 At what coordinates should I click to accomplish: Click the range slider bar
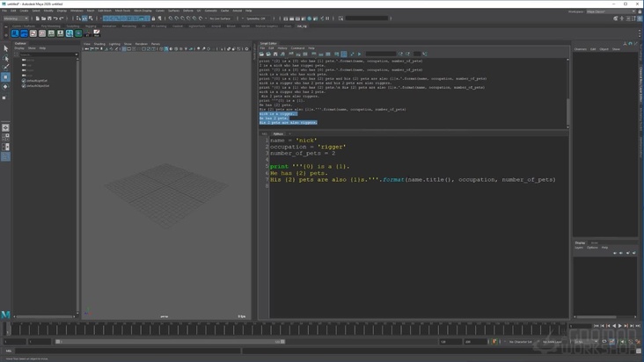(x=170, y=342)
